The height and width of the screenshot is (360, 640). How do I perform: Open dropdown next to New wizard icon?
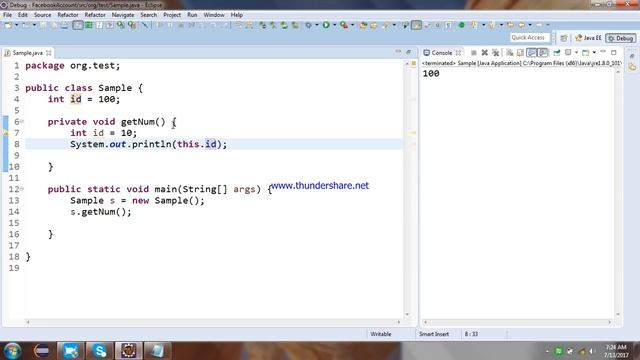[17, 25]
